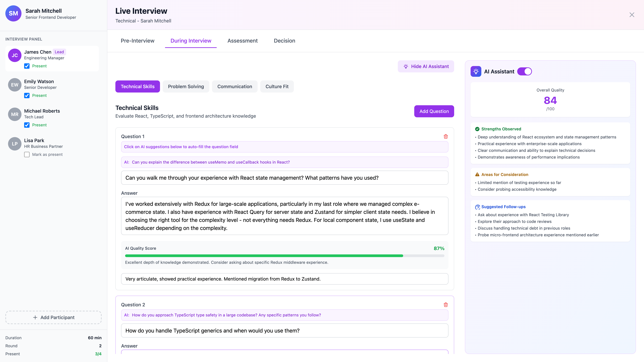Uncheck James Chen's Present checkbox
This screenshot has width=644, height=362.
coord(27,66)
